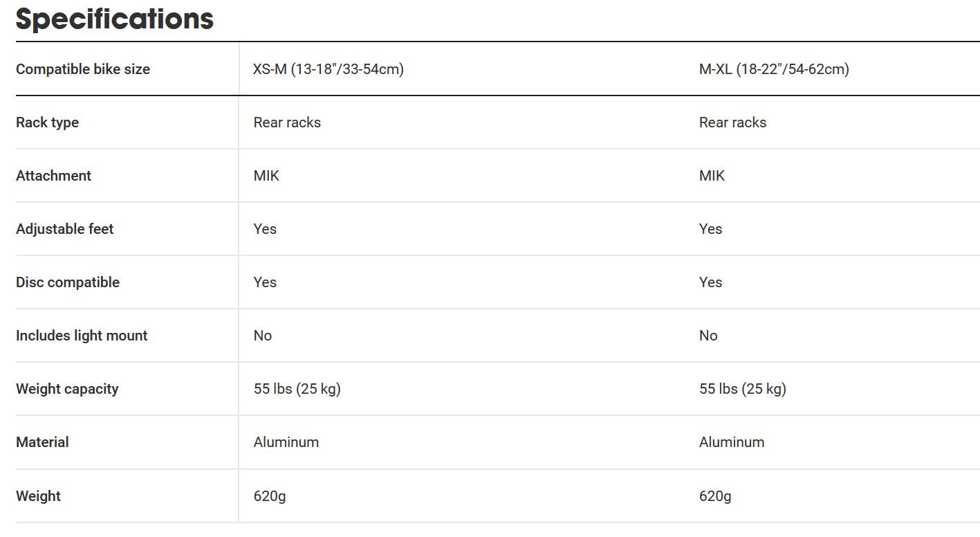
Task: Click No for light mount in XS-M column
Action: pos(263,336)
